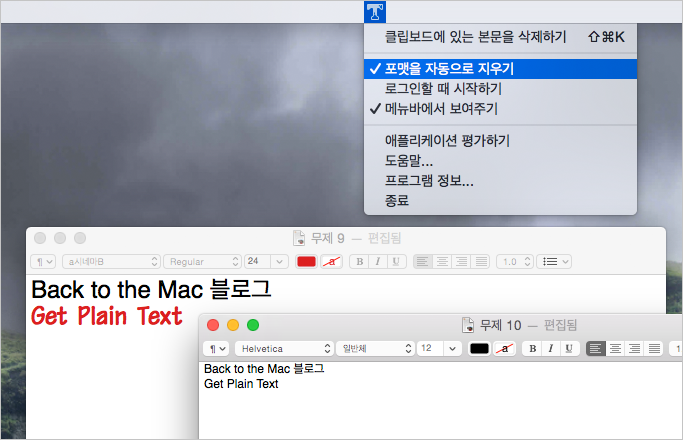The image size is (683, 440).
Task: Open line spacing 1.0 control in 무제 9
Action: 515,261
